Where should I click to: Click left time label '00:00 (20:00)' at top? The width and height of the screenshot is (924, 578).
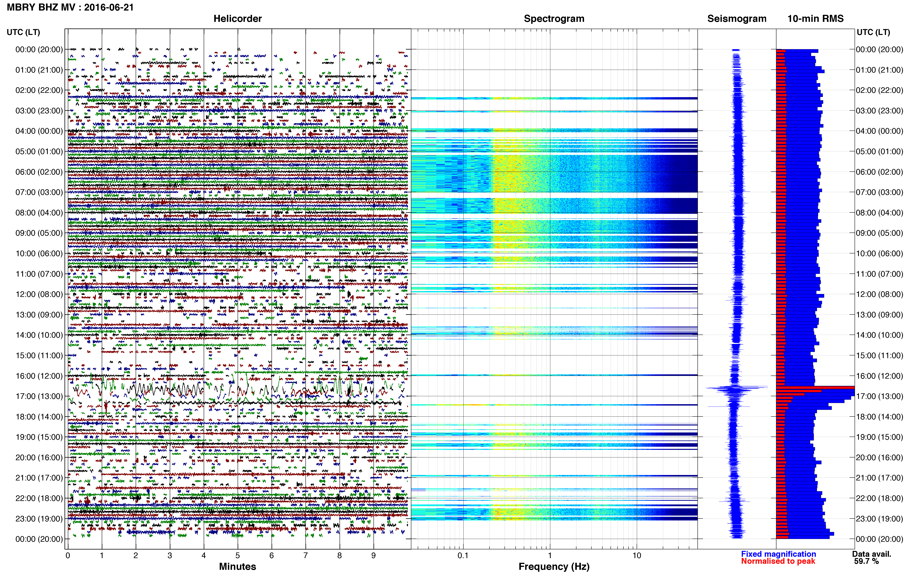(39, 49)
